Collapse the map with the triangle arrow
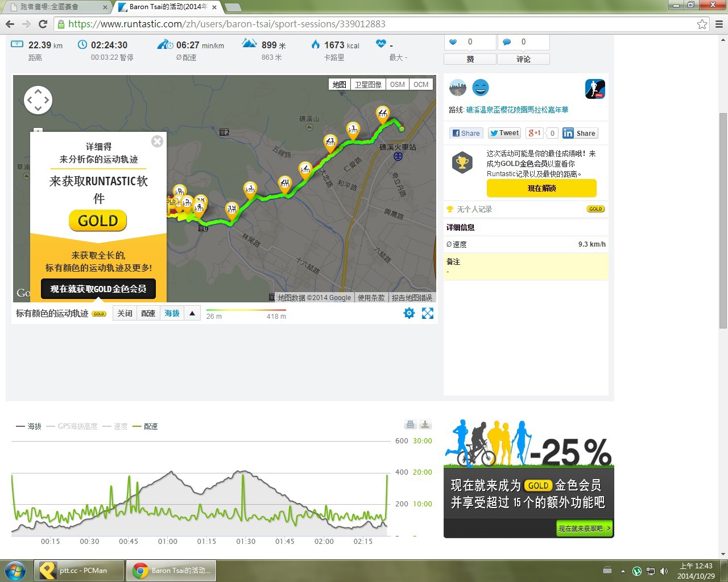728x582 pixels. pyautogui.click(x=192, y=313)
